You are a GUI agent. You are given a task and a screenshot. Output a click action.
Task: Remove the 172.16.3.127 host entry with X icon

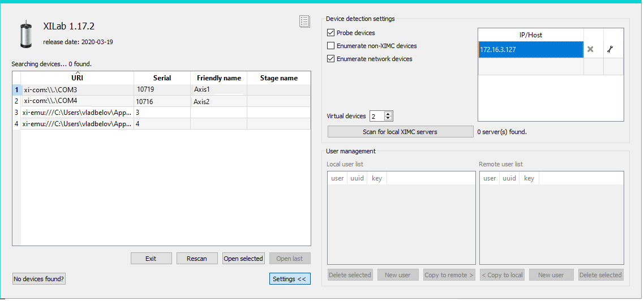click(590, 50)
